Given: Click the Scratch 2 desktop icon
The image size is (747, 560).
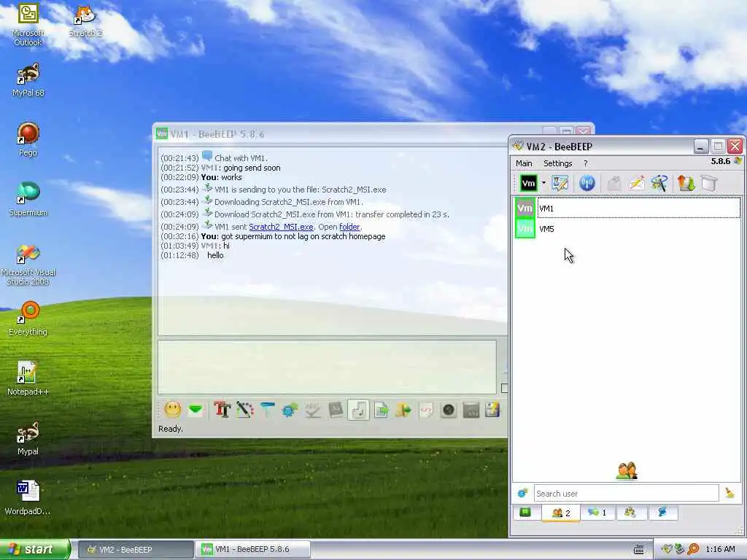Looking at the screenshot, I should pyautogui.click(x=85, y=21).
